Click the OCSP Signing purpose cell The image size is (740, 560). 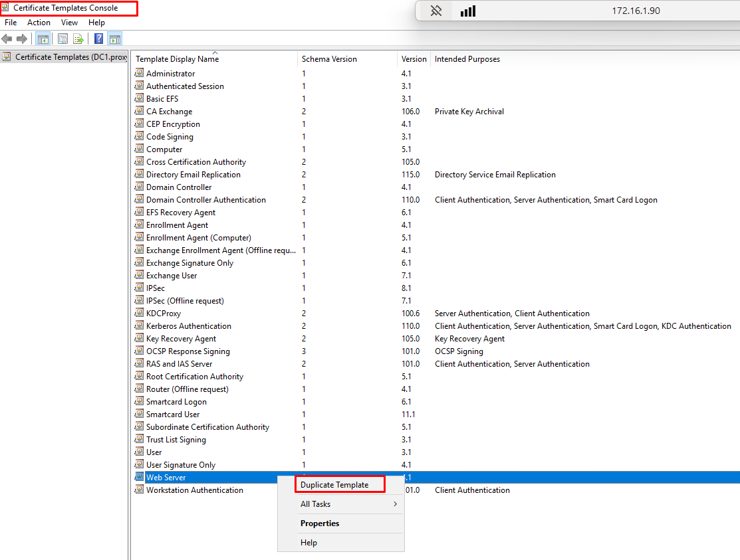[x=459, y=351]
